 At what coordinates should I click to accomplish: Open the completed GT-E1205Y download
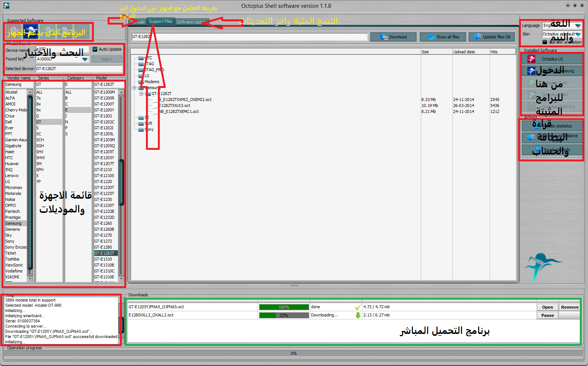click(547, 307)
